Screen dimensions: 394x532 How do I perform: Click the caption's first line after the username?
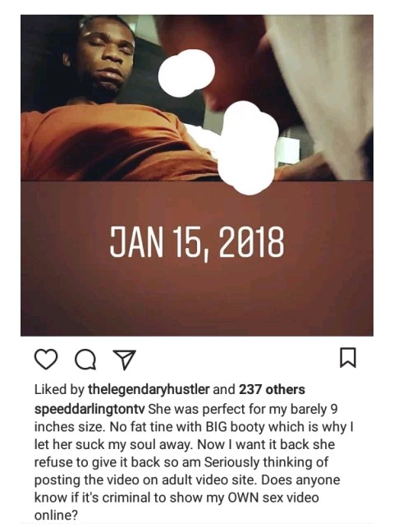pos(243,409)
